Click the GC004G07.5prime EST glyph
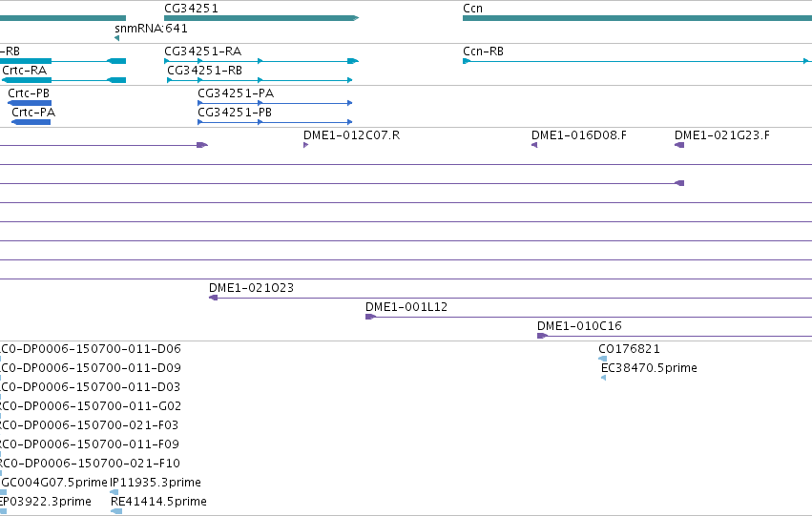This screenshot has width=812, height=516. point(3,492)
